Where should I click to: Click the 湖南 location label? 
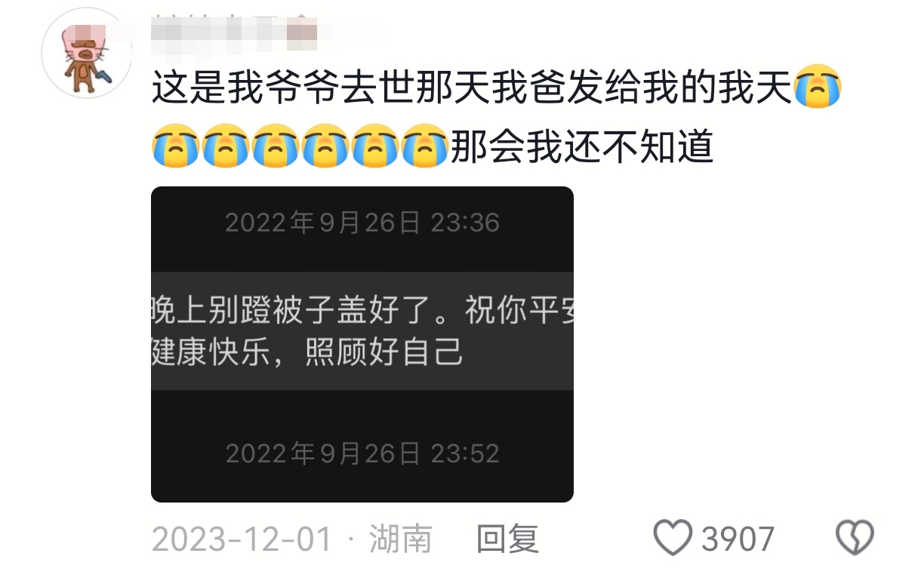(400, 540)
